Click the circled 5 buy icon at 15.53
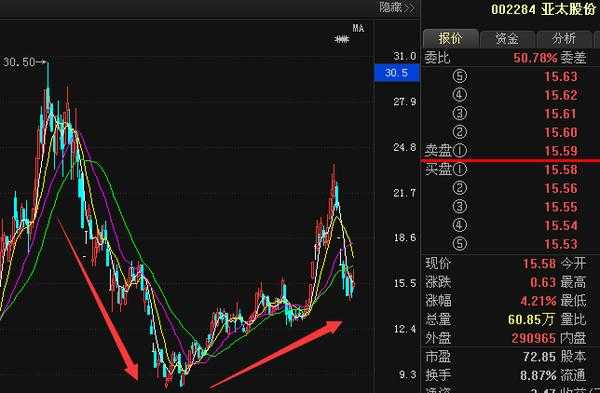Screen dimensions: 600x393 click(460, 244)
